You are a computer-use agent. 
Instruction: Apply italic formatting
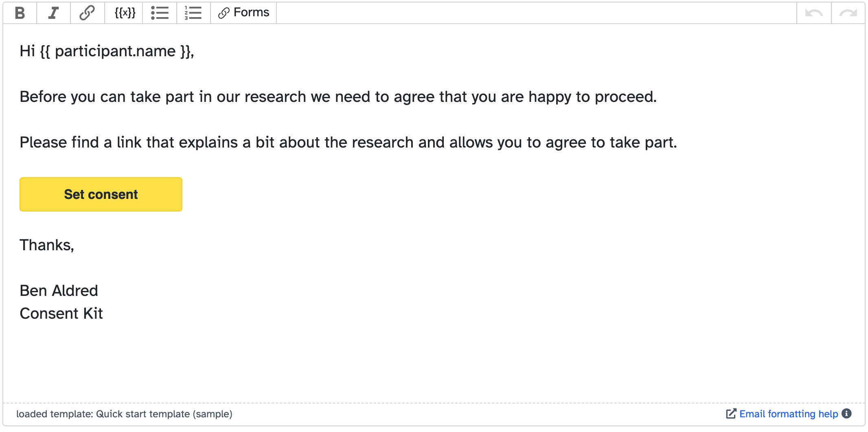click(53, 13)
